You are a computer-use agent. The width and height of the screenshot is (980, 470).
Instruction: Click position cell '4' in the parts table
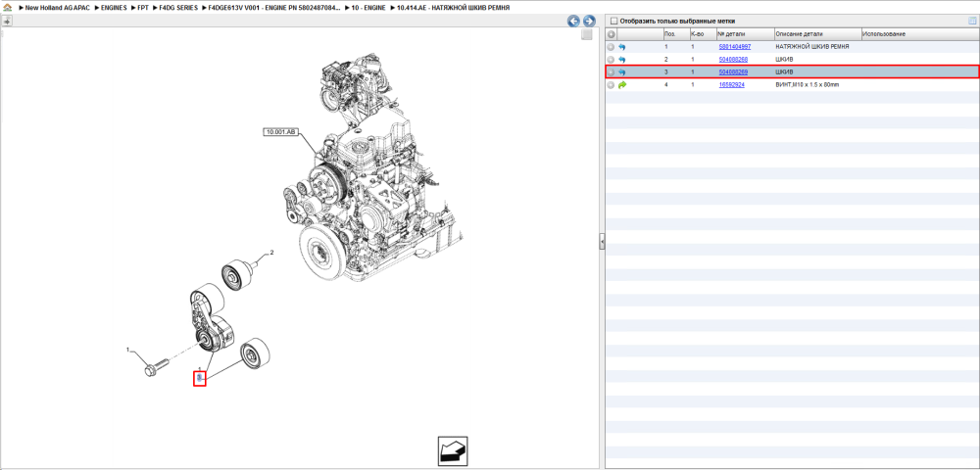tap(666, 84)
